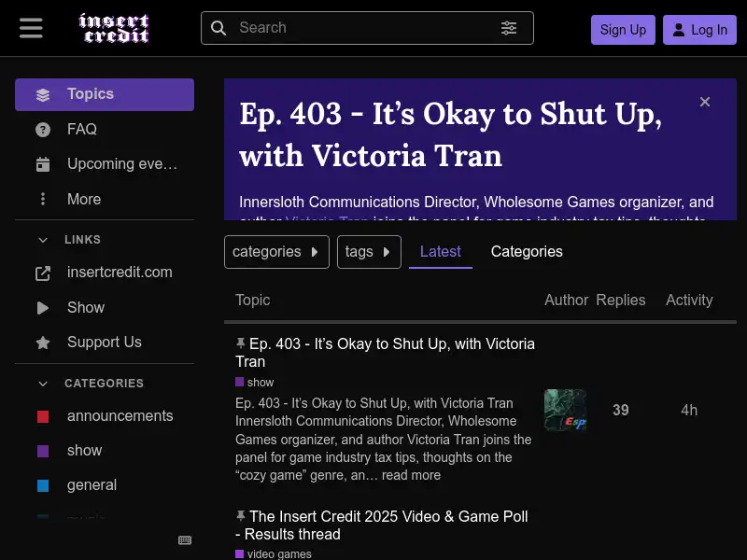
Task: Click the blue general color square
Action: tap(43, 485)
